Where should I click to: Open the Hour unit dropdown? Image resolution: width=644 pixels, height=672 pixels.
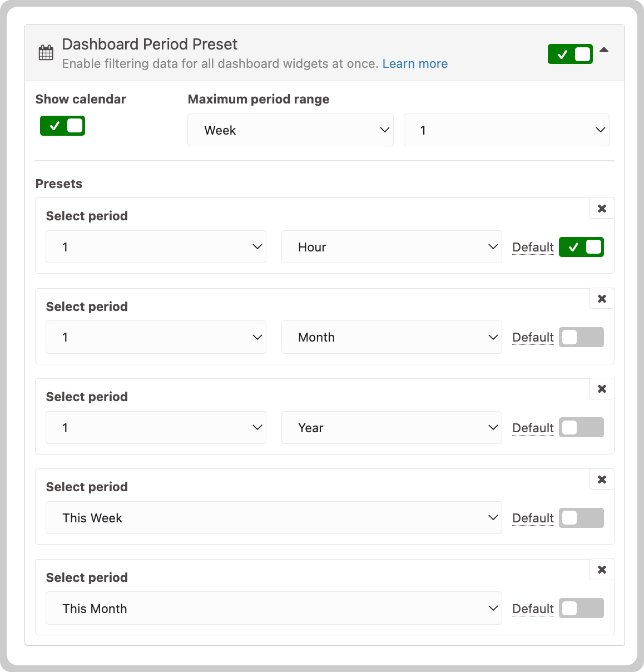point(392,247)
